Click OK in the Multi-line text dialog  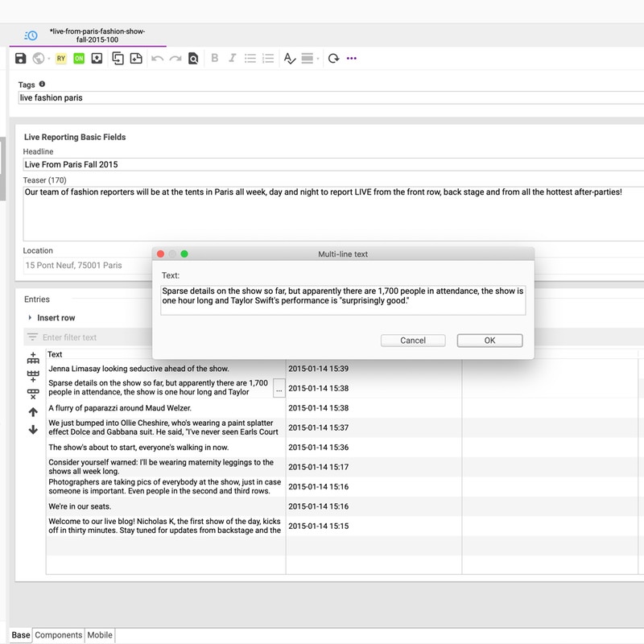(x=489, y=341)
